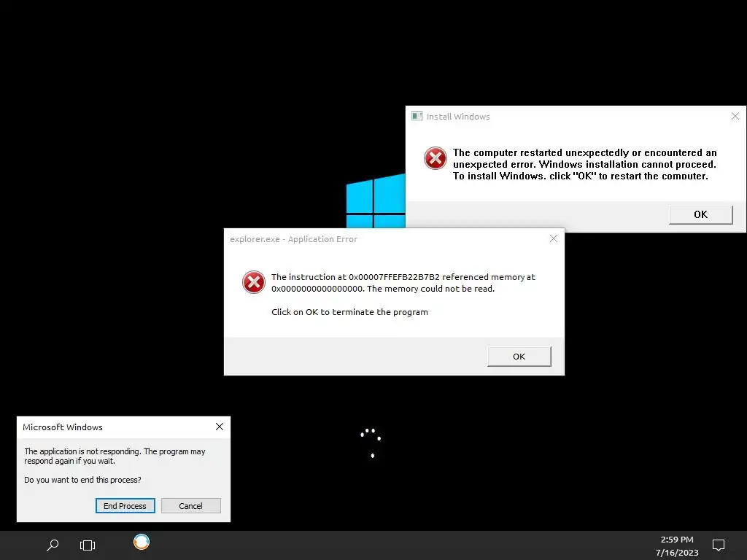Image resolution: width=747 pixels, height=560 pixels.
Task: Click the "Microsoft Windows" title text
Action: pyautogui.click(x=63, y=427)
